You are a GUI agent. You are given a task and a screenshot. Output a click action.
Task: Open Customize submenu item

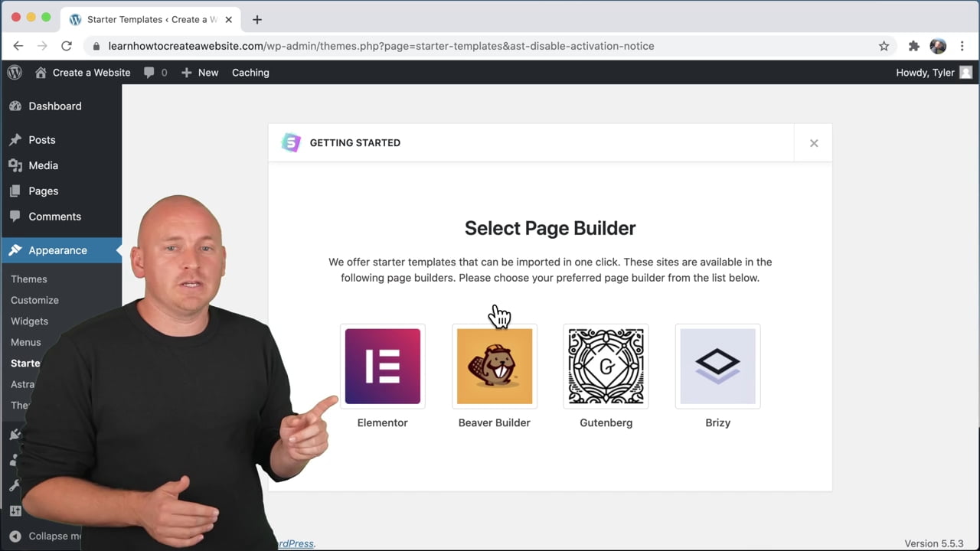(x=34, y=300)
